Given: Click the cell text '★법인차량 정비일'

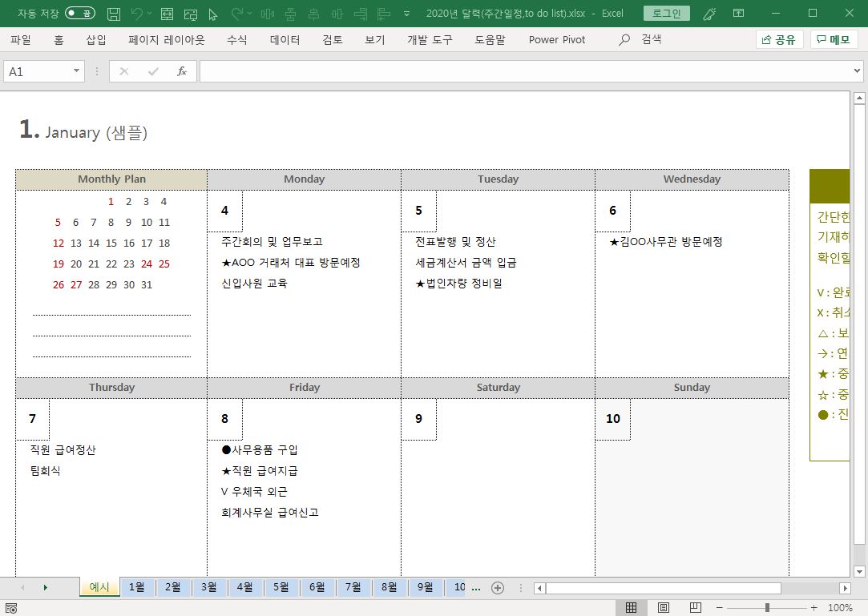Looking at the screenshot, I should 459,284.
